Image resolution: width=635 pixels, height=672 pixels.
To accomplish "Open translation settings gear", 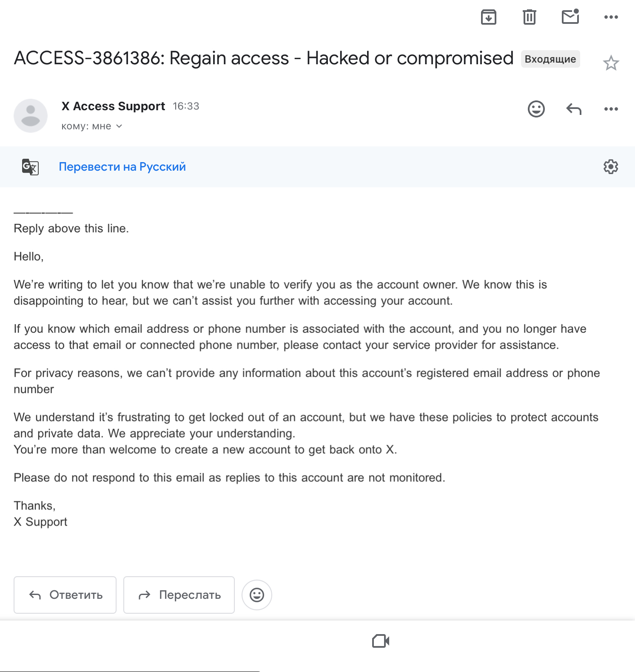I will [x=611, y=167].
